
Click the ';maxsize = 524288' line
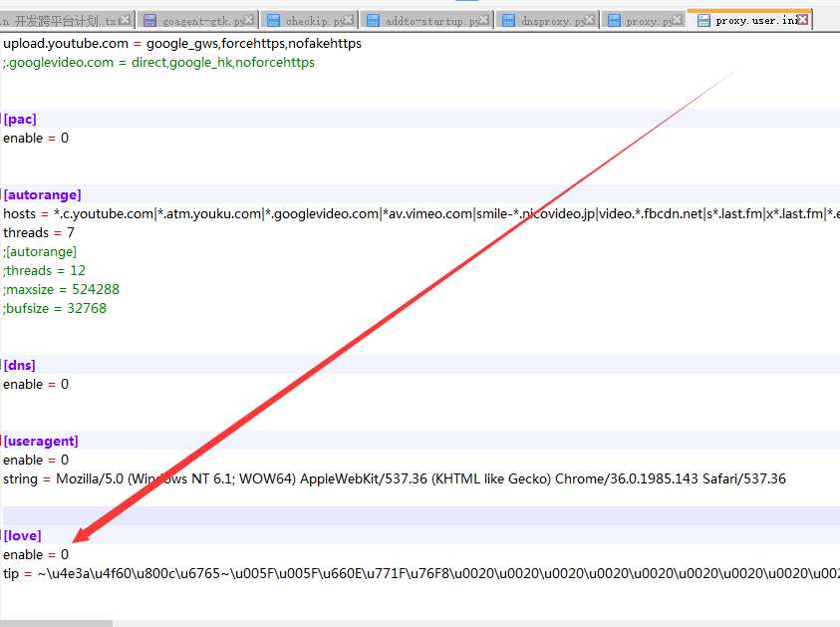coord(61,289)
